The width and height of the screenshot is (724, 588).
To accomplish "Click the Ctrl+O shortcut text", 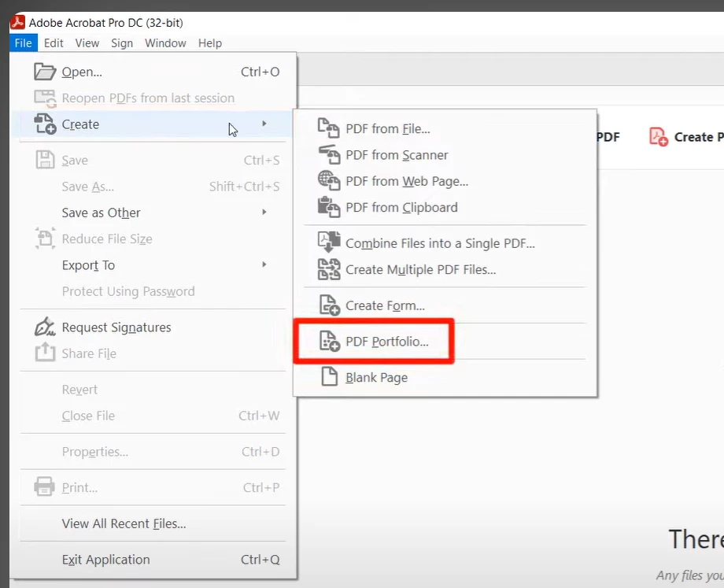I will [x=260, y=72].
